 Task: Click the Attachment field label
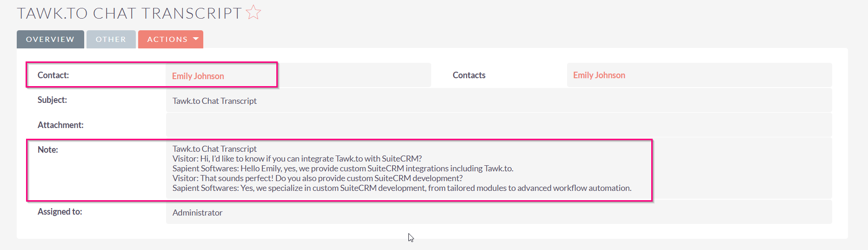(60, 125)
